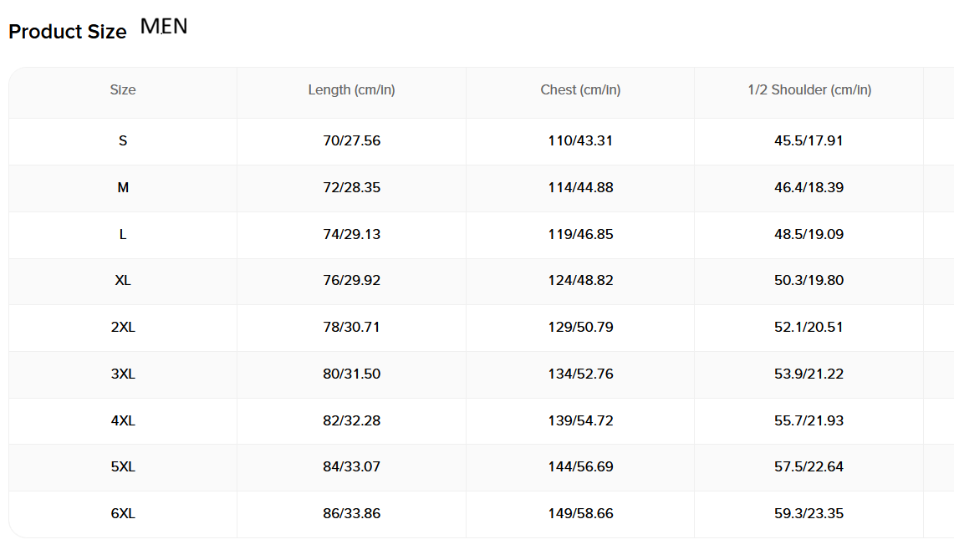This screenshot has height=560, width=954.
Task: Click the 114/44.88 chest cell
Action: 580,188
